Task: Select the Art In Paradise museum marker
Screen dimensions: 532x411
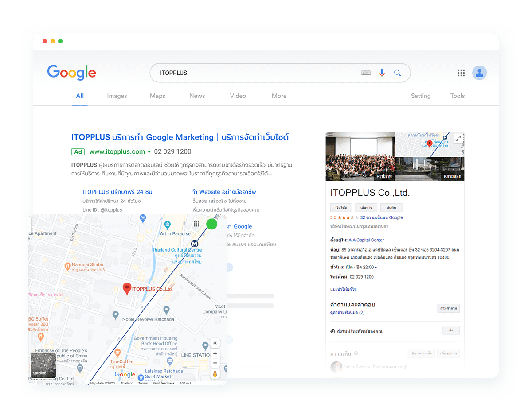Action: coord(167,225)
